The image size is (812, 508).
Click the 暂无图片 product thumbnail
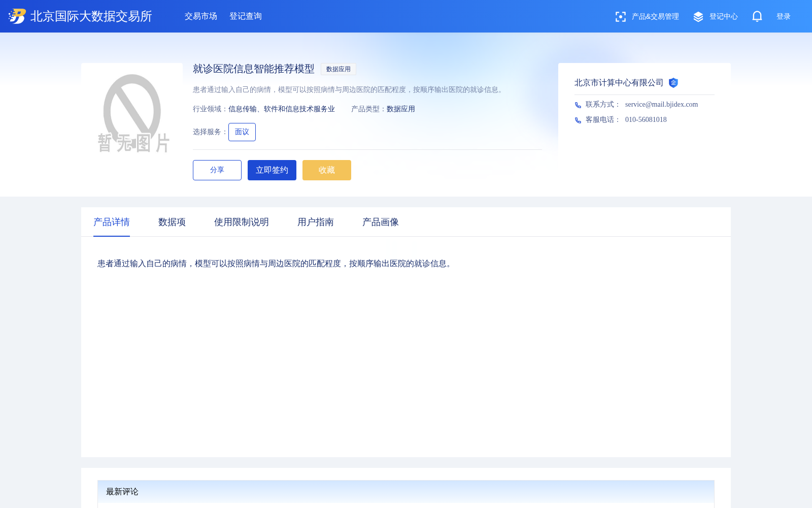(132, 114)
